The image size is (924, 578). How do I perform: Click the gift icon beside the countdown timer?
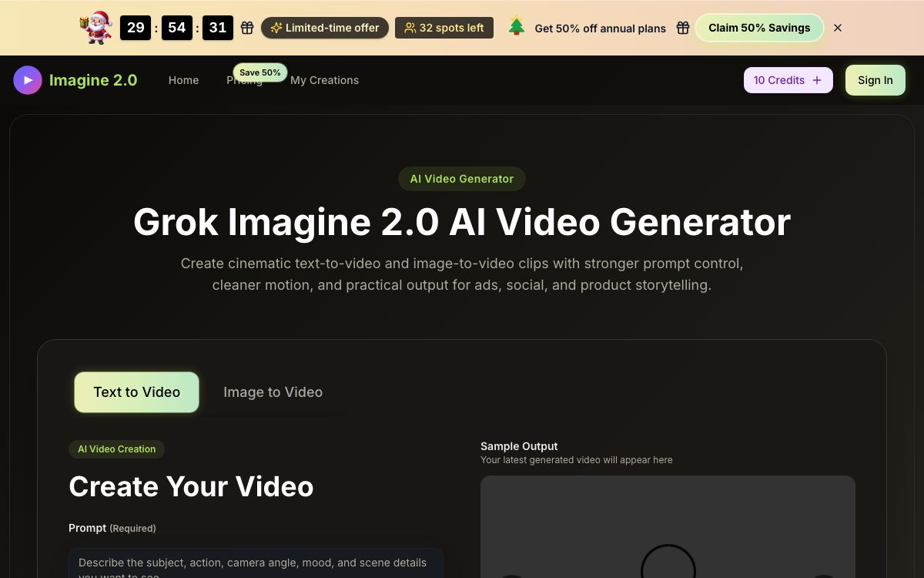tap(247, 28)
